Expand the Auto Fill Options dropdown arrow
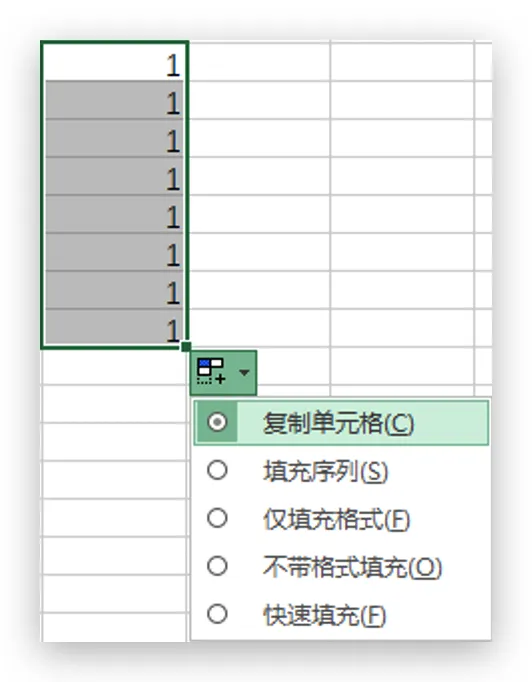This screenshot has height=682, width=532. 244,372
